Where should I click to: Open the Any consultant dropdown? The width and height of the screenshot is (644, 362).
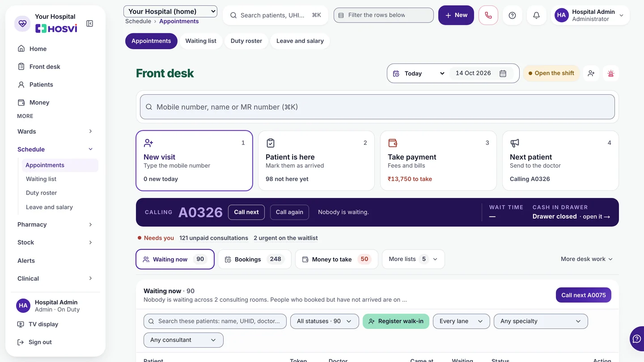click(183, 340)
